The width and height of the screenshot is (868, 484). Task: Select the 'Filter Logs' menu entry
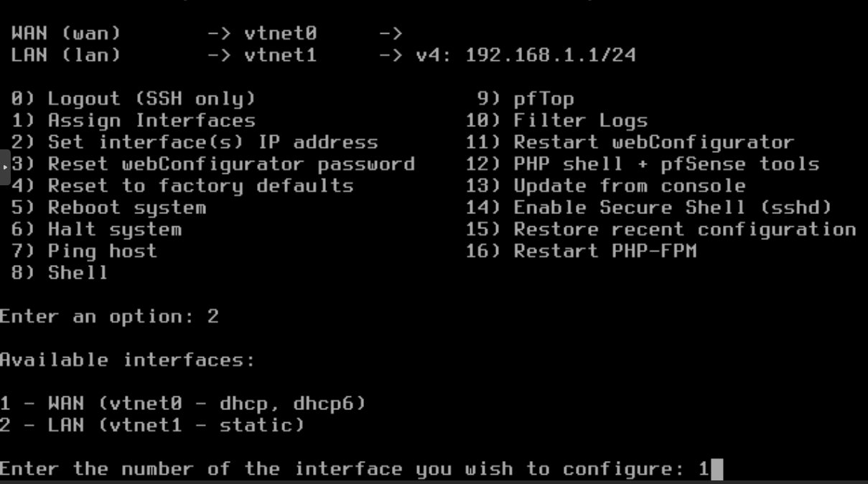[580, 121]
